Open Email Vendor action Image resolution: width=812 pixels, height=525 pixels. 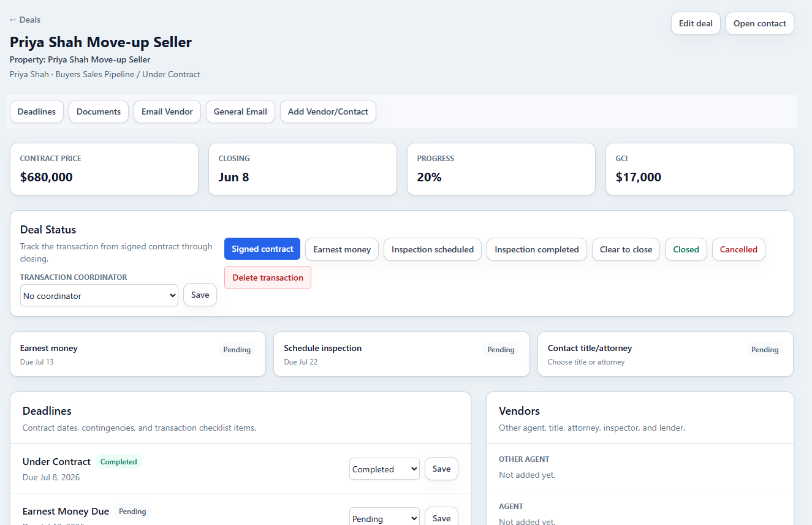point(167,111)
